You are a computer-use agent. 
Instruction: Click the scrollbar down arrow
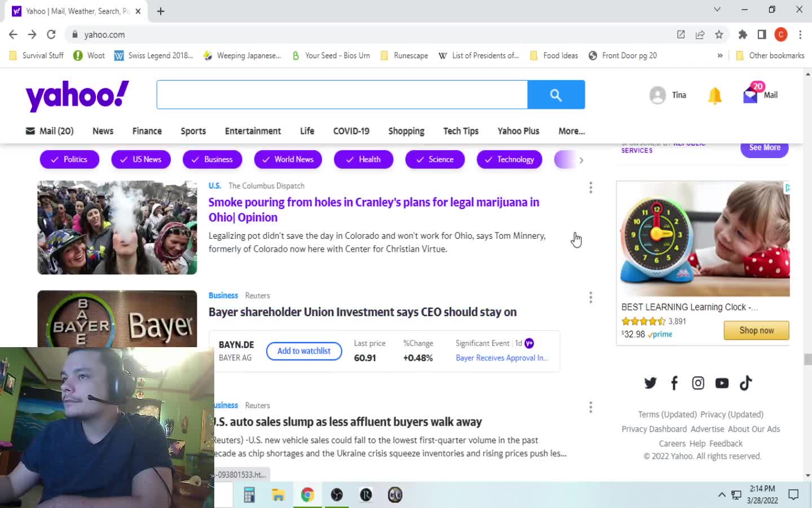tap(807, 476)
